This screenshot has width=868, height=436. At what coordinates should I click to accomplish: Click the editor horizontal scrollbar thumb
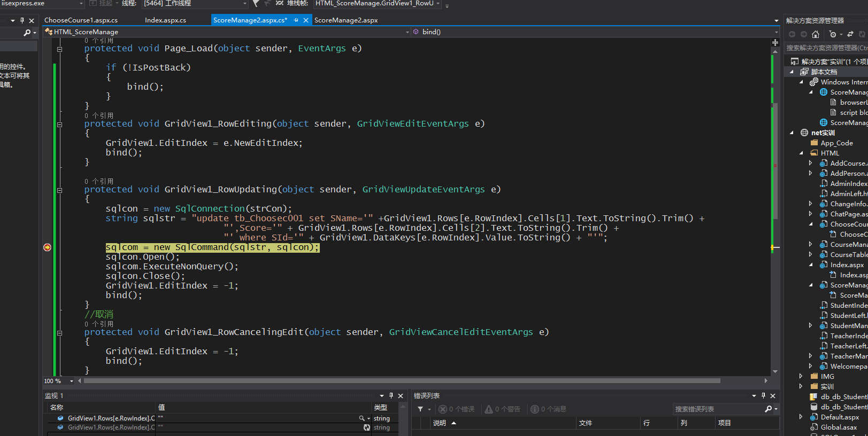[402, 381]
